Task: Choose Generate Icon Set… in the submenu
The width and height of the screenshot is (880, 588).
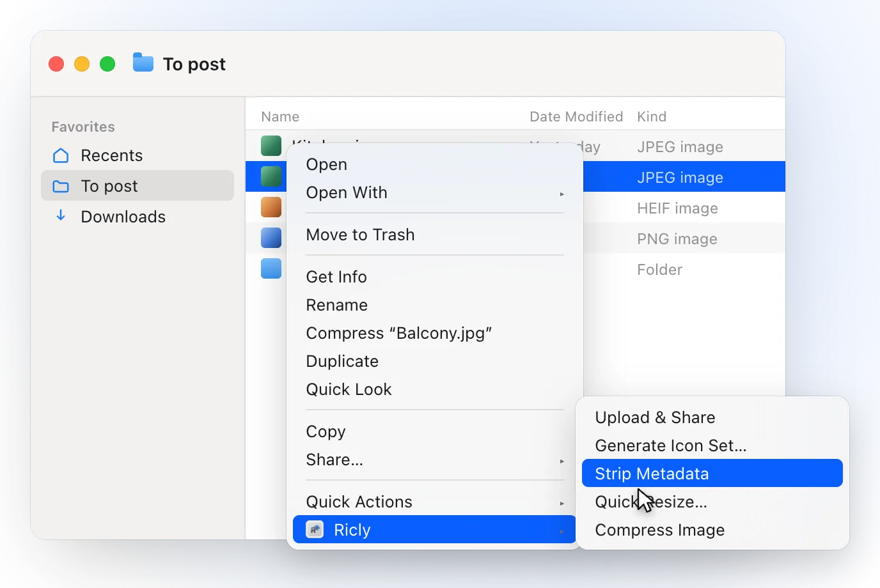Action: (x=712, y=445)
